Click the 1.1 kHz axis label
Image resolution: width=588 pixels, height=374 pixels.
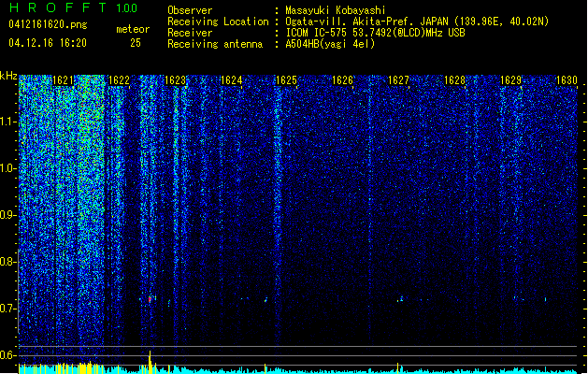(x=8, y=122)
